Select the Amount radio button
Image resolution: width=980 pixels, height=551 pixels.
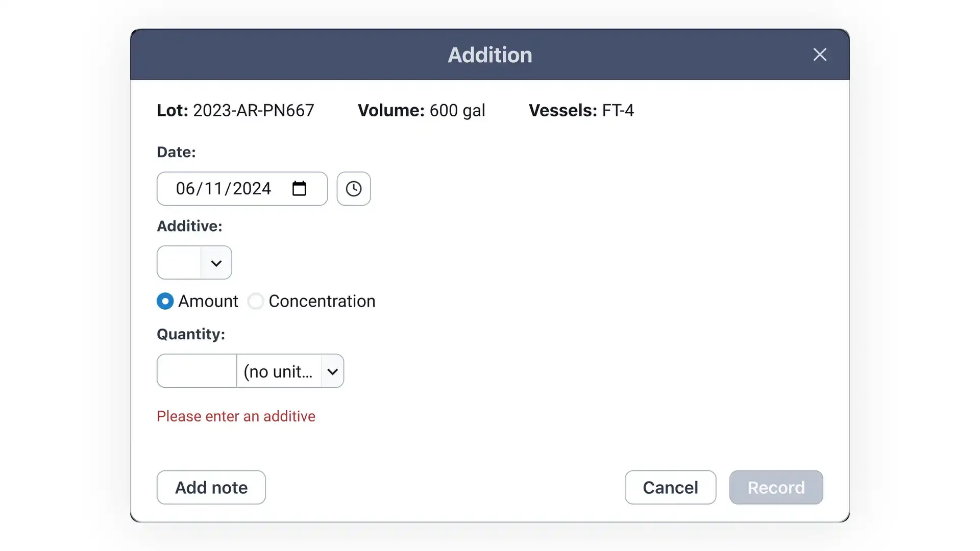(165, 300)
